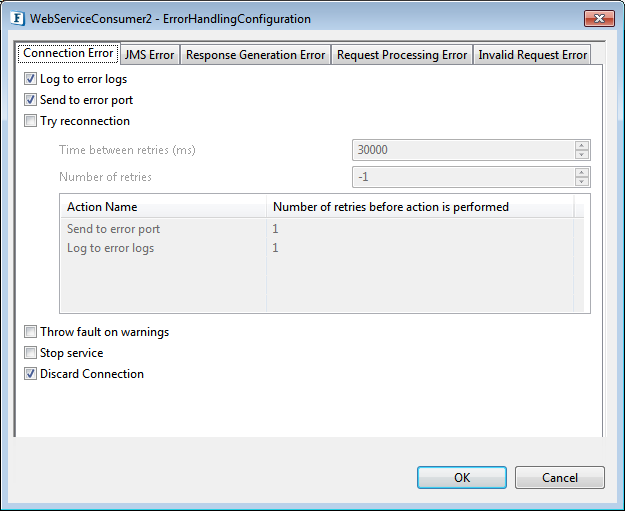Screen dimensions: 625x511
Task: Click the Cancel button
Action: [x=560, y=478]
